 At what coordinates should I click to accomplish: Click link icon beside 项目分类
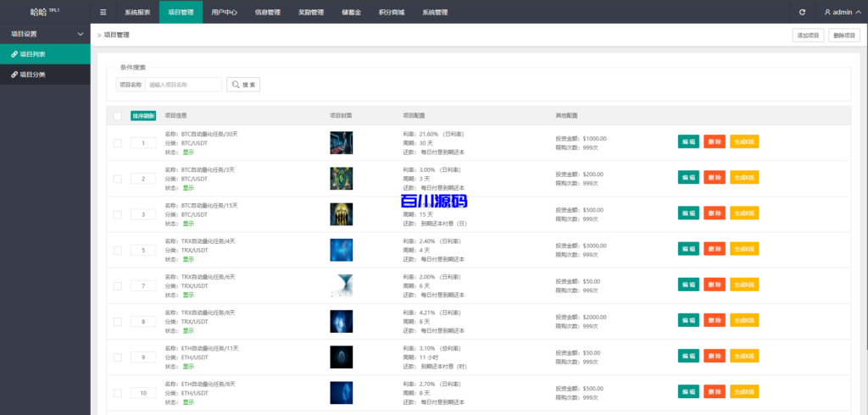(x=14, y=75)
